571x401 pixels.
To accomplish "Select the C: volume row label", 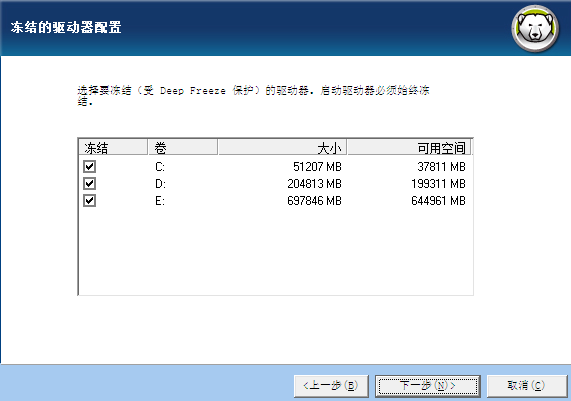I will pyautogui.click(x=160, y=167).
